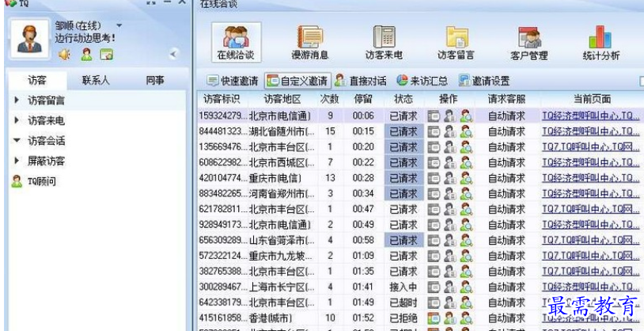This screenshot has width=644, height=331.
Task: Expand the 访客来电 tree arrow
Action: point(17,120)
